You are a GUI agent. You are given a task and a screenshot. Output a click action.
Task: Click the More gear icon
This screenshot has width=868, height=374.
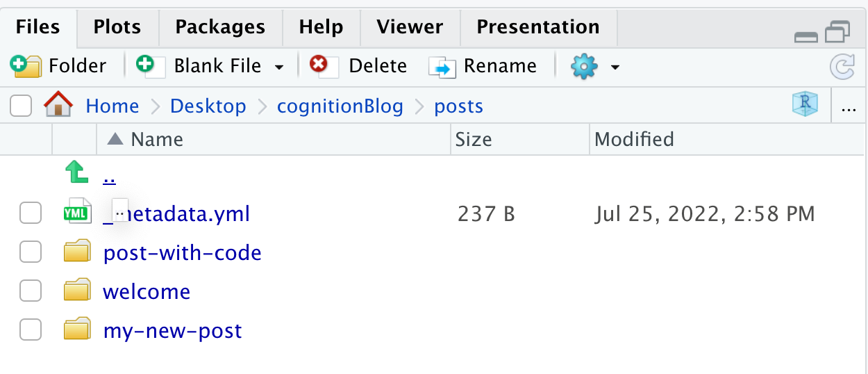pyautogui.click(x=583, y=66)
